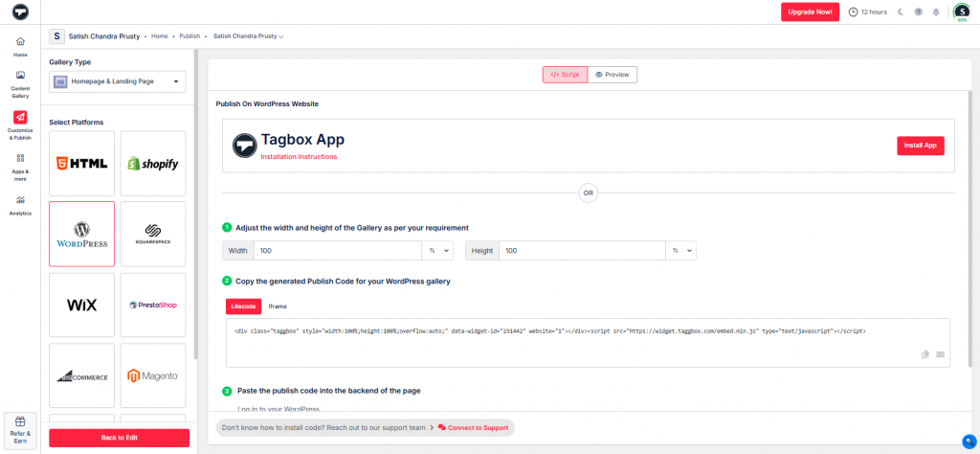This screenshot has width=980, height=454.
Task: Open Apps & more in the sidebar
Action: pos(20,165)
